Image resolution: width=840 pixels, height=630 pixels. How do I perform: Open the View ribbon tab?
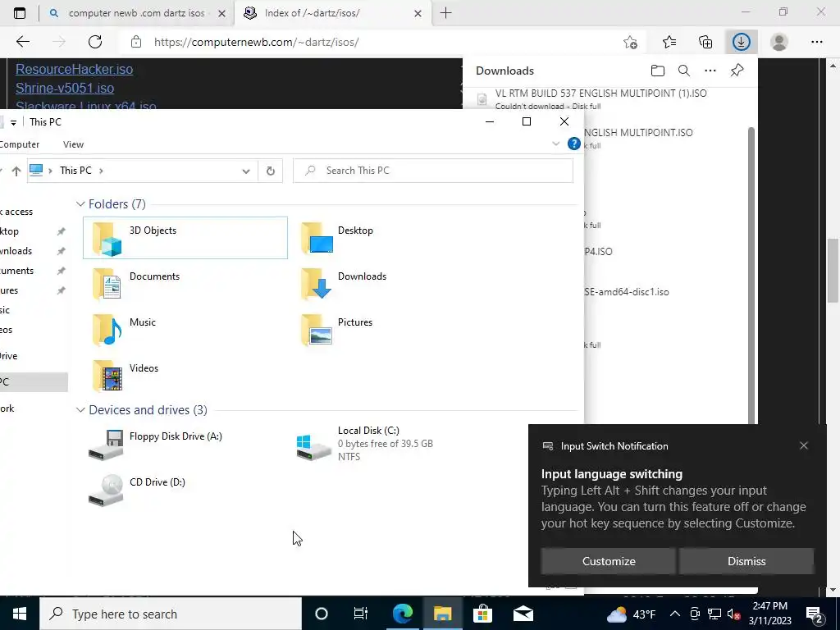tap(73, 144)
